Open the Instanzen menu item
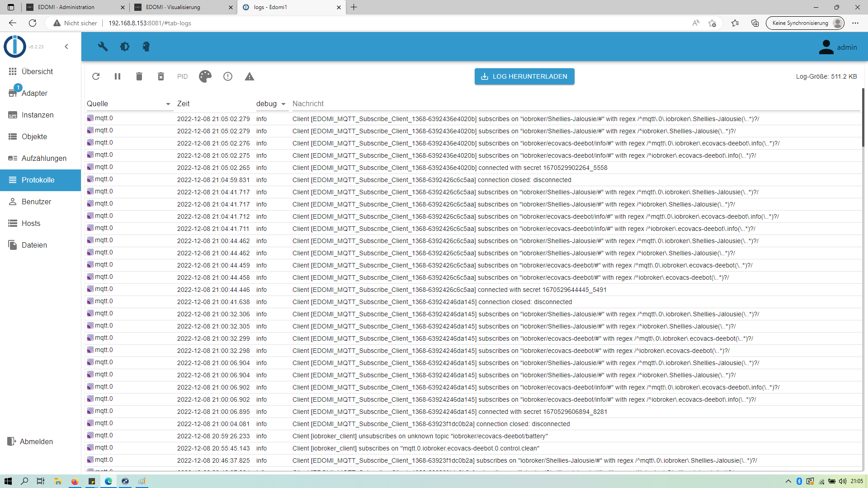Screen dimensions: 868x488 point(38,115)
